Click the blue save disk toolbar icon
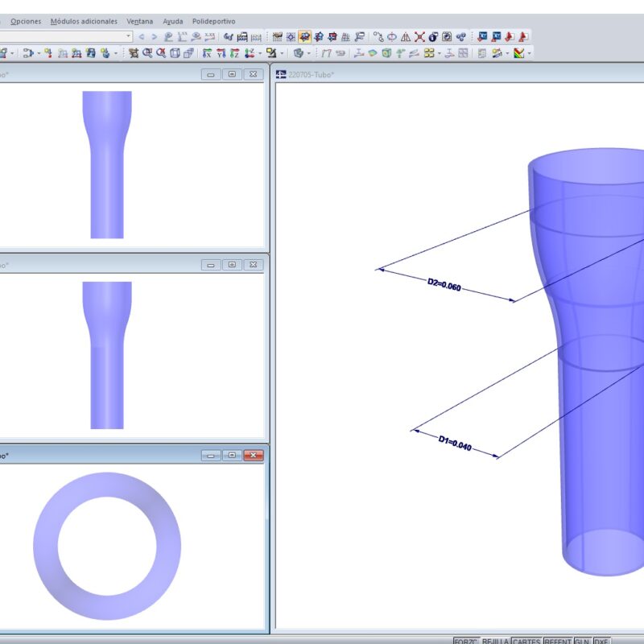644x644 pixels. click(91, 53)
